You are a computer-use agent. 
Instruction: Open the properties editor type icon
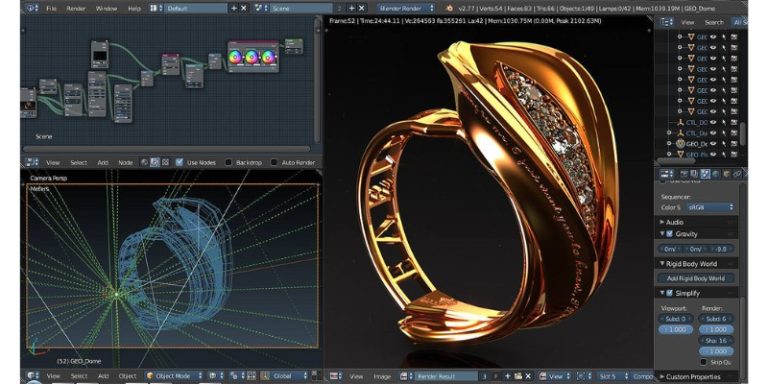(667, 173)
